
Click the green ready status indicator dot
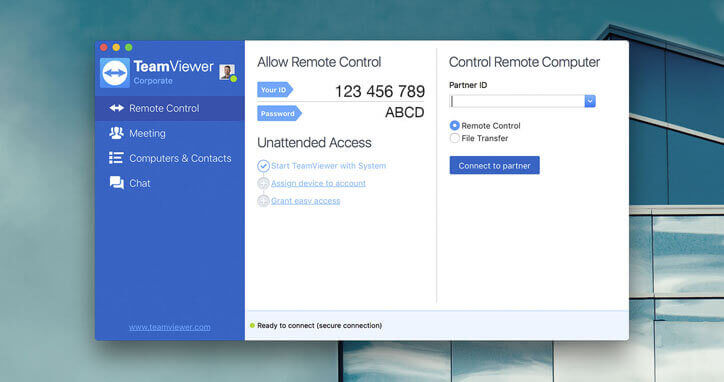[252, 325]
